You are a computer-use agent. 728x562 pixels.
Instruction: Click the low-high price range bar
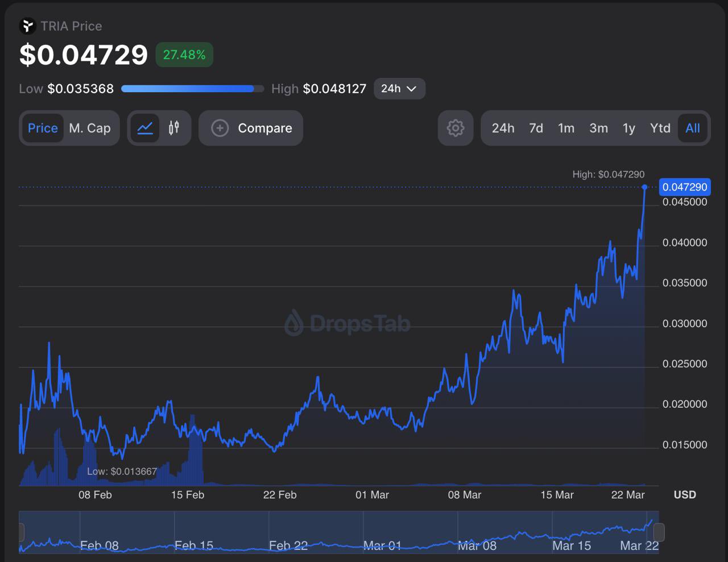tap(192, 89)
